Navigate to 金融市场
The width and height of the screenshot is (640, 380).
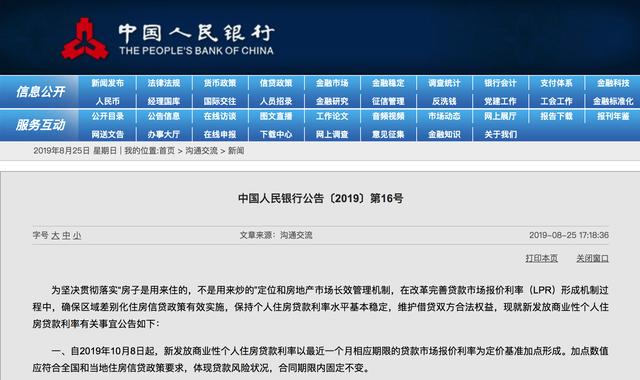[332, 83]
